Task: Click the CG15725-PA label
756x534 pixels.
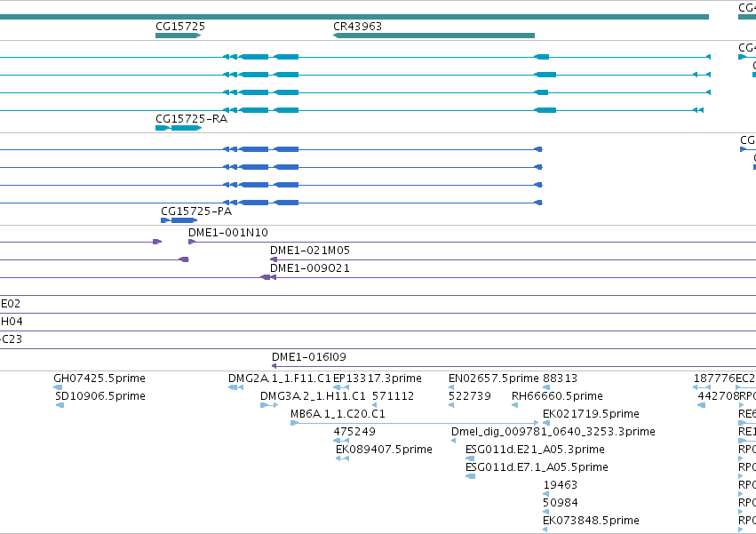Action: (x=196, y=211)
